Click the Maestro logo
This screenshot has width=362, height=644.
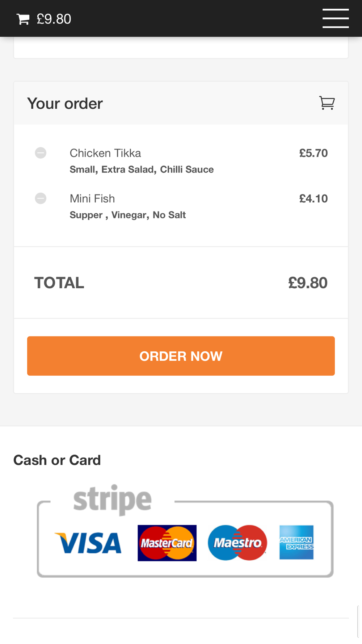pos(237,543)
